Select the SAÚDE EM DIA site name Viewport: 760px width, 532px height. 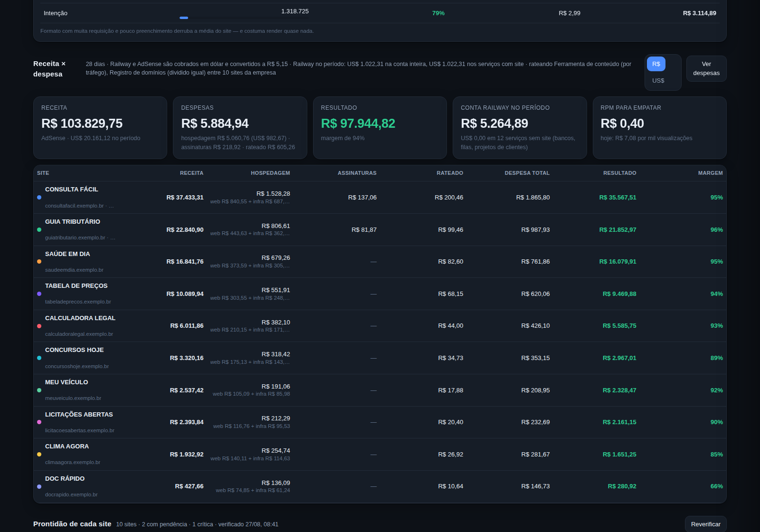[x=67, y=254]
